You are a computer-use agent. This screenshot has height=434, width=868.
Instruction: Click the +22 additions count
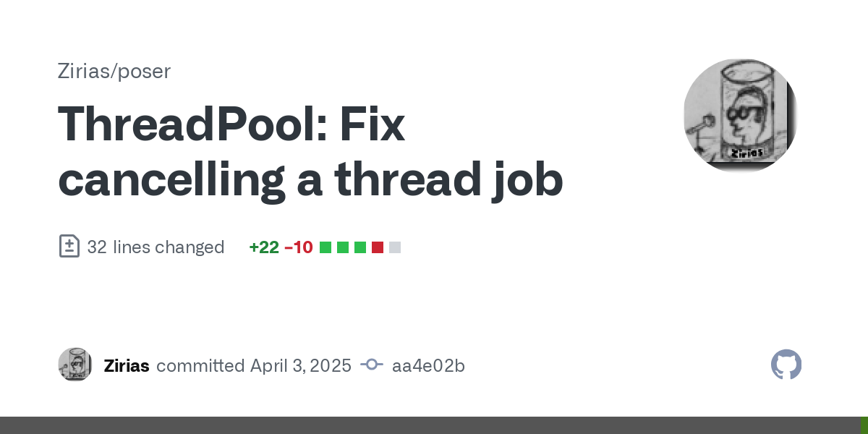point(264,247)
